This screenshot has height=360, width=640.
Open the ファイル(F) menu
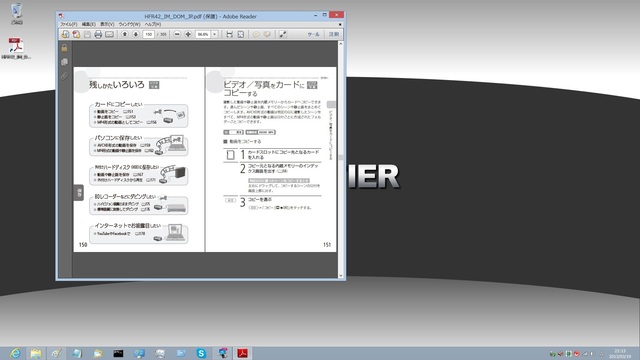click(x=69, y=24)
